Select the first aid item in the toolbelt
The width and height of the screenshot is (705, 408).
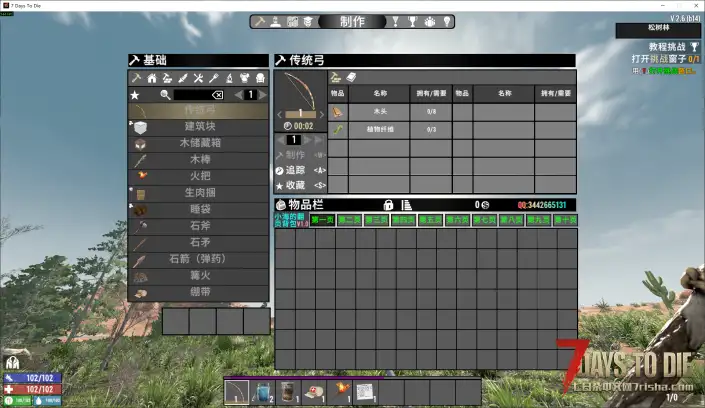[x=314, y=392]
